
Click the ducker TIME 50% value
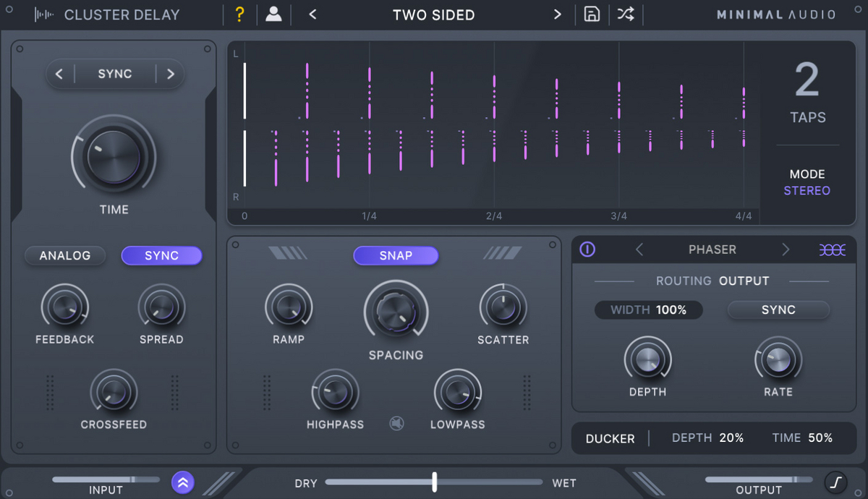click(802, 438)
